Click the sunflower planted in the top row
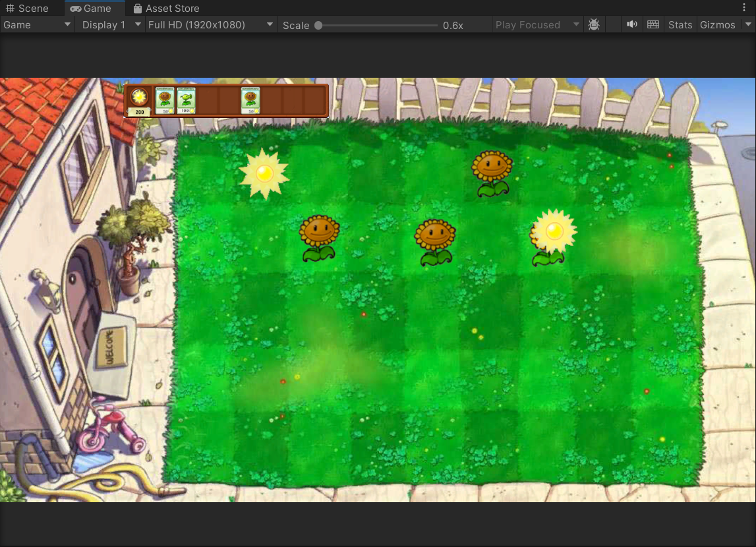This screenshot has height=547, width=756. point(492,173)
